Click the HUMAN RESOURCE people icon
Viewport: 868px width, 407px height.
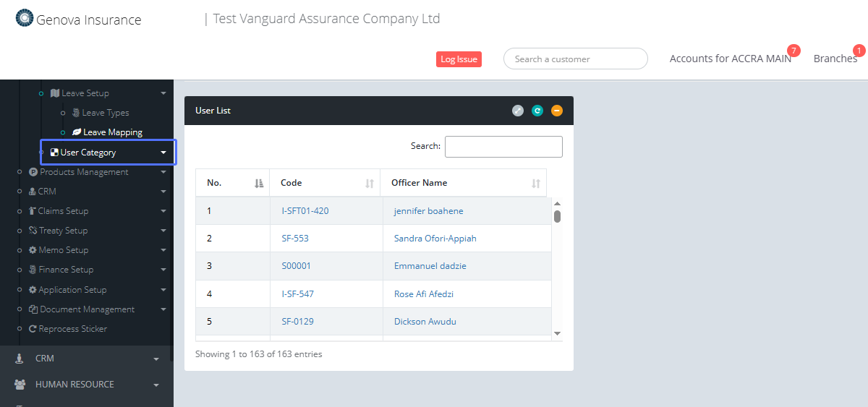point(20,385)
